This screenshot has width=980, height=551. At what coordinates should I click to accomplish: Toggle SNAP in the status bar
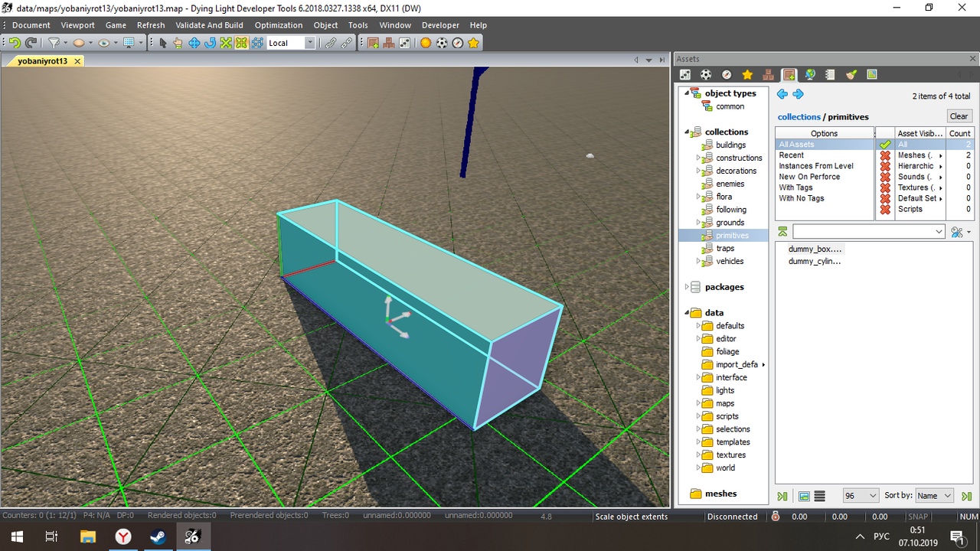[x=917, y=517]
